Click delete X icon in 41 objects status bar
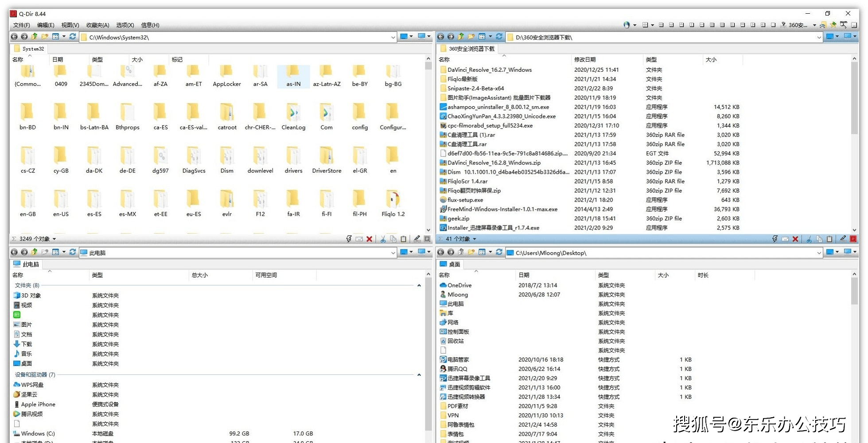Viewport: 868px width, 443px height. coord(795,239)
